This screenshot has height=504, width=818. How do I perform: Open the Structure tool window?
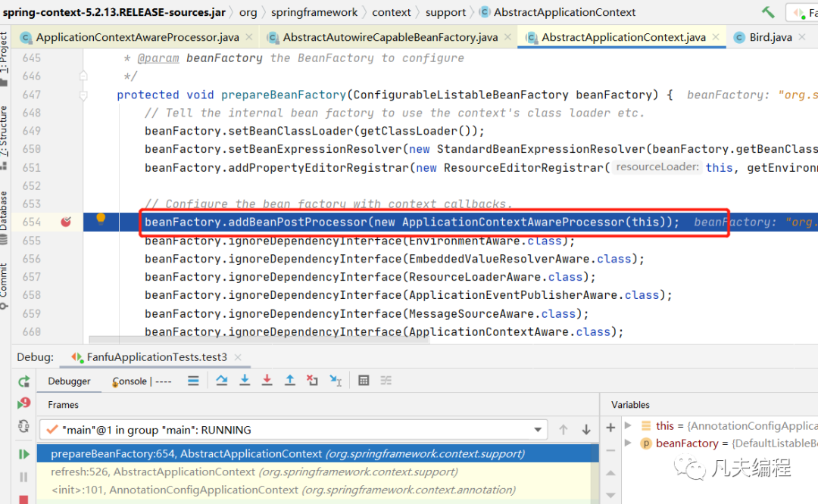click(5, 136)
